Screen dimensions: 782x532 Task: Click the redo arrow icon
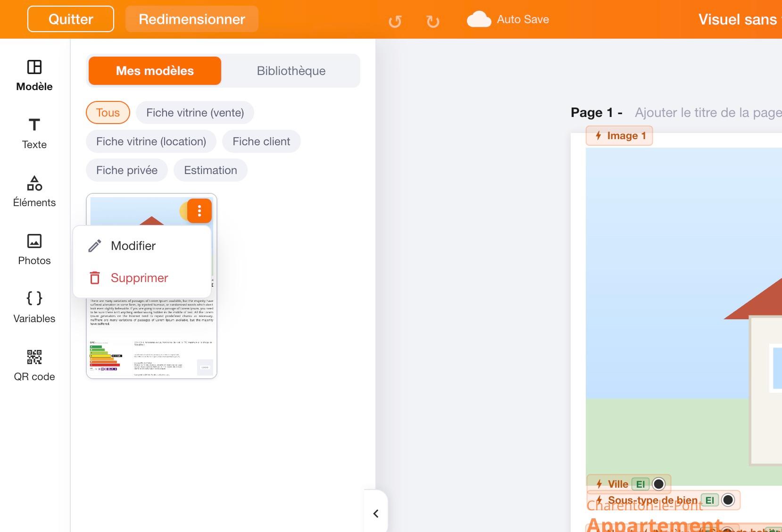click(433, 21)
